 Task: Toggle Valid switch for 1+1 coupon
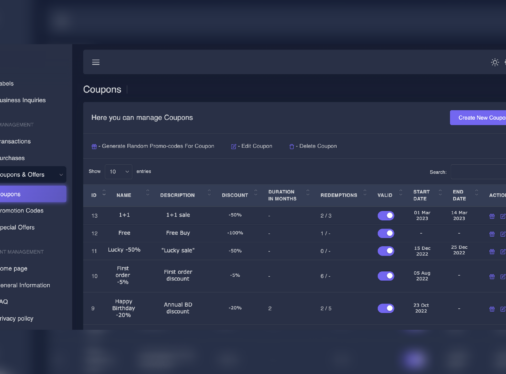pyautogui.click(x=386, y=216)
